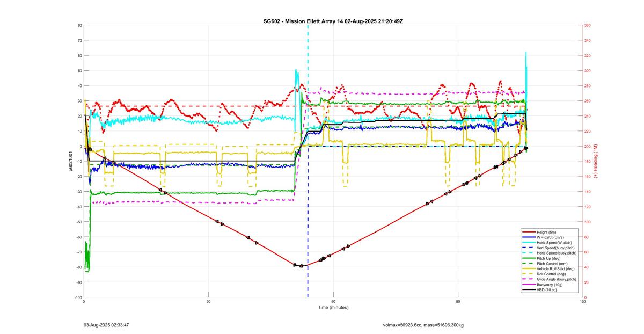Click the 90 tick on time axis

point(458,302)
